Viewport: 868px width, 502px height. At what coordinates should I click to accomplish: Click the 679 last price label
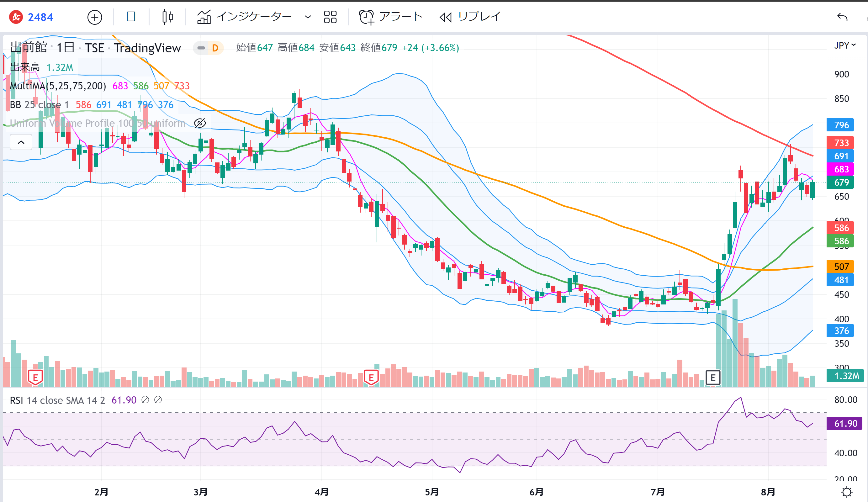point(840,182)
